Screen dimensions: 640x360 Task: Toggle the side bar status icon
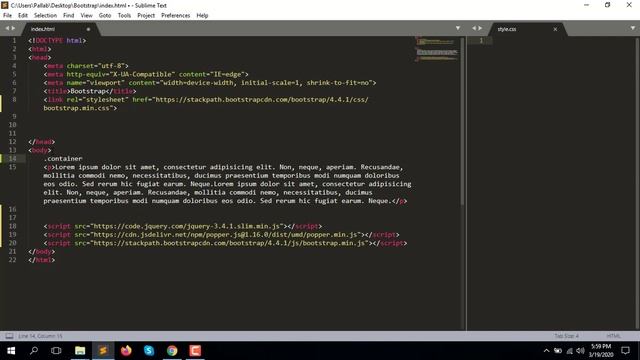pyautogui.click(x=9, y=336)
